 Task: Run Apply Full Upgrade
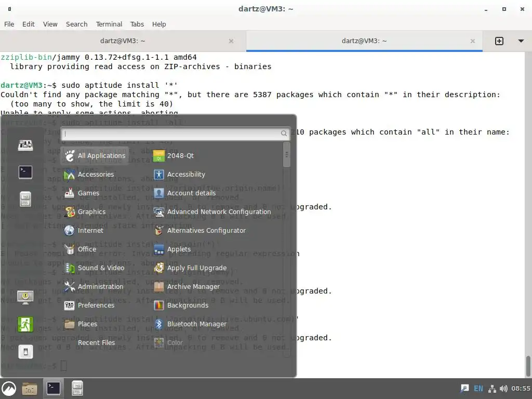pos(190,268)
